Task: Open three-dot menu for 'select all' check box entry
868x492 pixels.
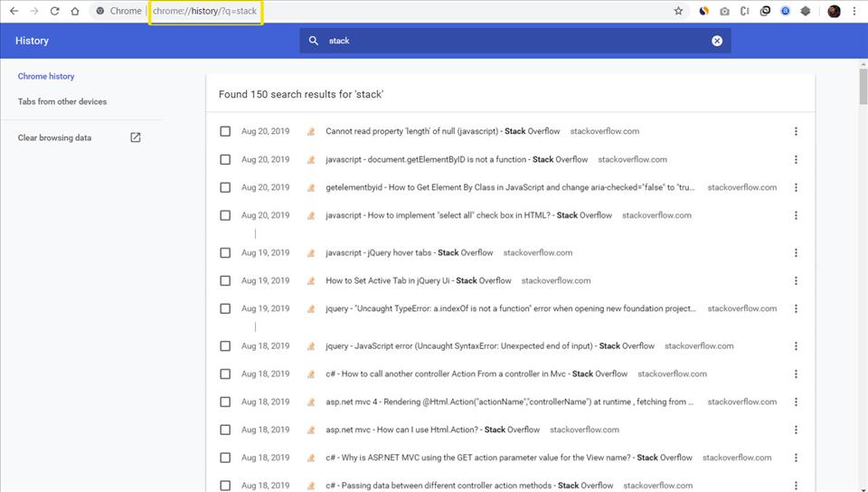Action: 796,215
